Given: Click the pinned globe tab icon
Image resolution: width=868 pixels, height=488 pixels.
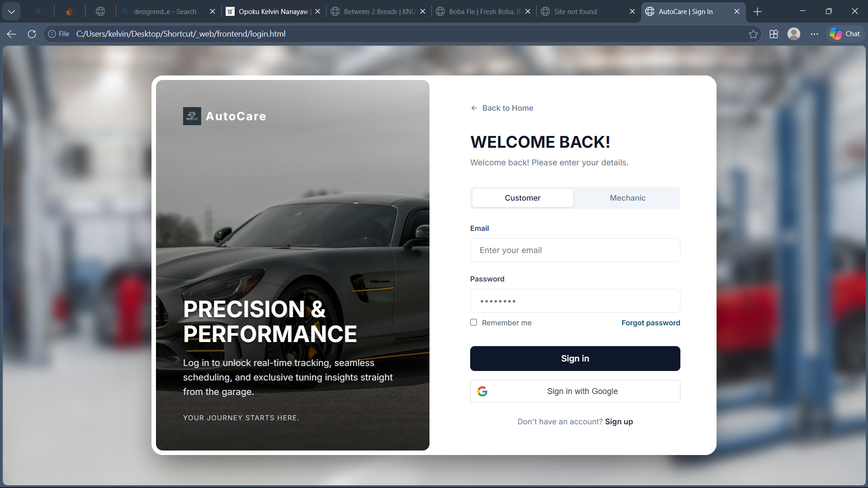Looking at the screenshot, I should (x=100, y=12).
